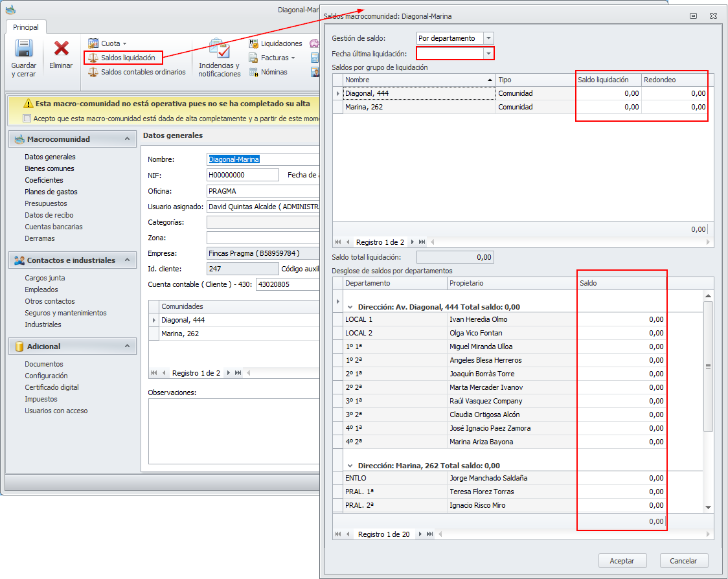Tick the 'Acepto que esta macro-comunidad' checkbox

27,119
